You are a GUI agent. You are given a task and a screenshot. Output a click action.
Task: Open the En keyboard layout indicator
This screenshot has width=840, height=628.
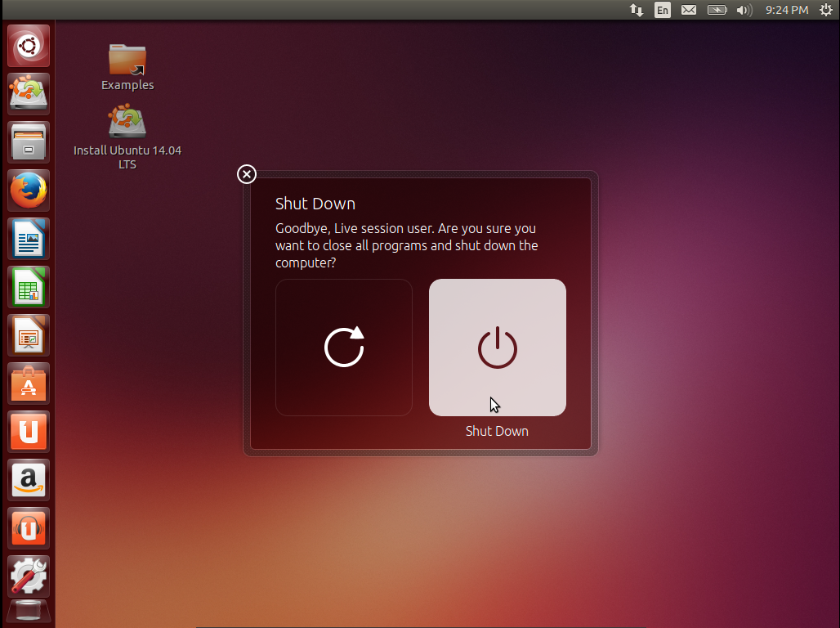663,10
